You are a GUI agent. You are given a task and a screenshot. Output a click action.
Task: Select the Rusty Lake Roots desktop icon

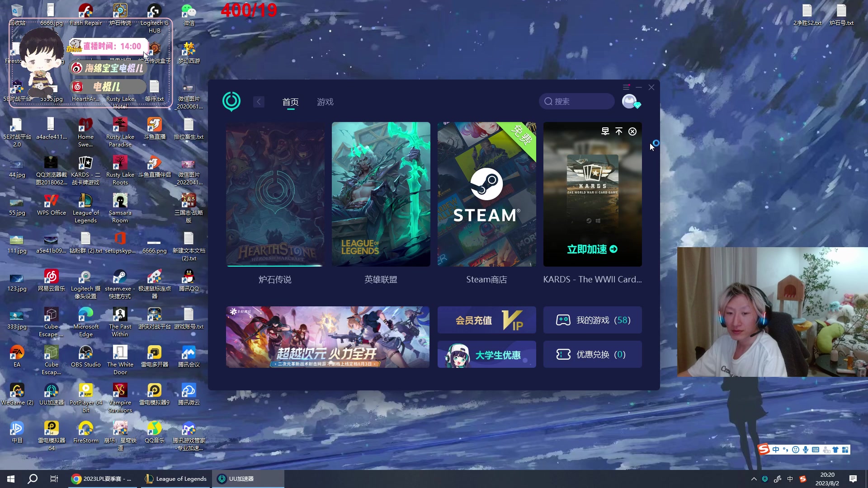tap(120, 170)
